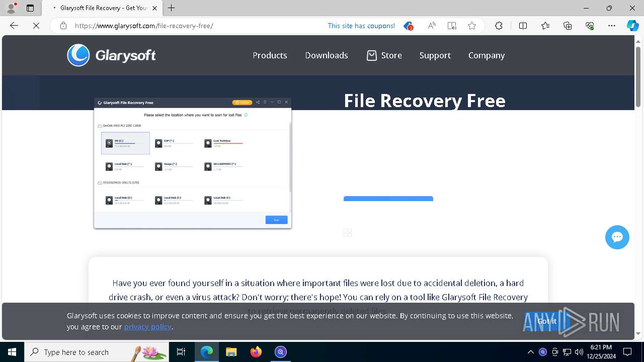
Task: Open Browser essentials
Action: pyautogui.click(x=590, y=26)
